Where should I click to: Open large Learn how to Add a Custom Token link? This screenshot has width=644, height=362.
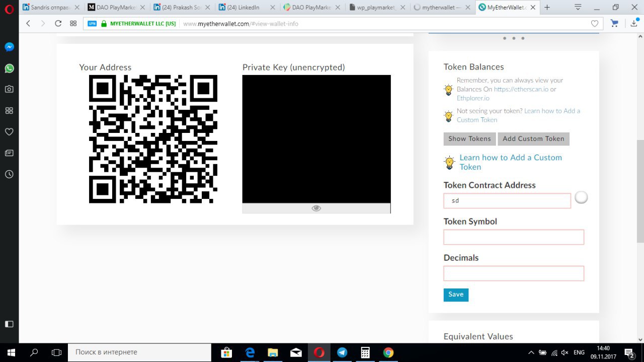point(511,162)
